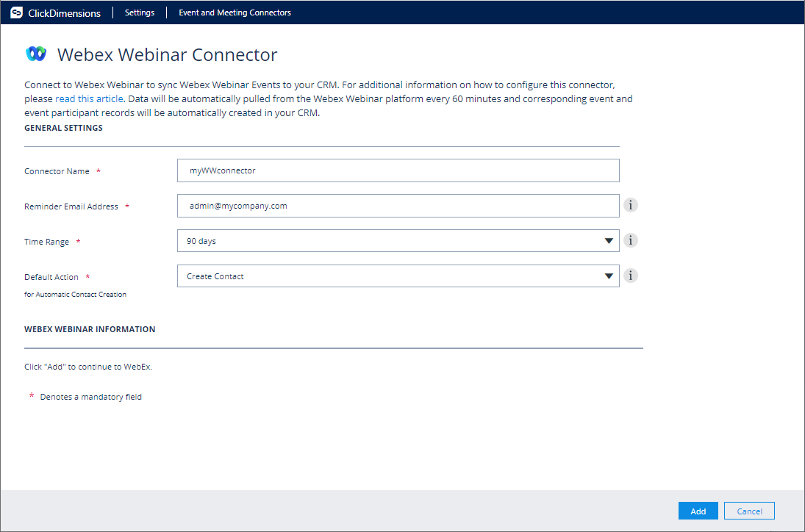Open the 'read this article' link

coord(90,98)
